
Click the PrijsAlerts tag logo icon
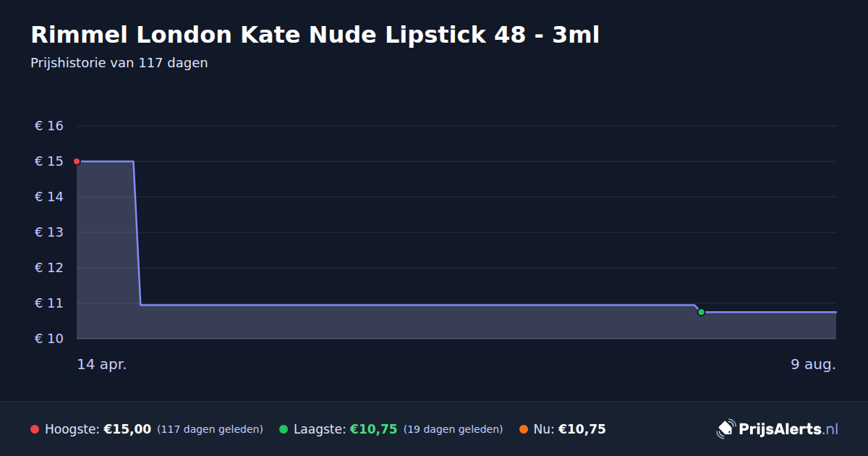pyautogui.click(x=726, y=429)
